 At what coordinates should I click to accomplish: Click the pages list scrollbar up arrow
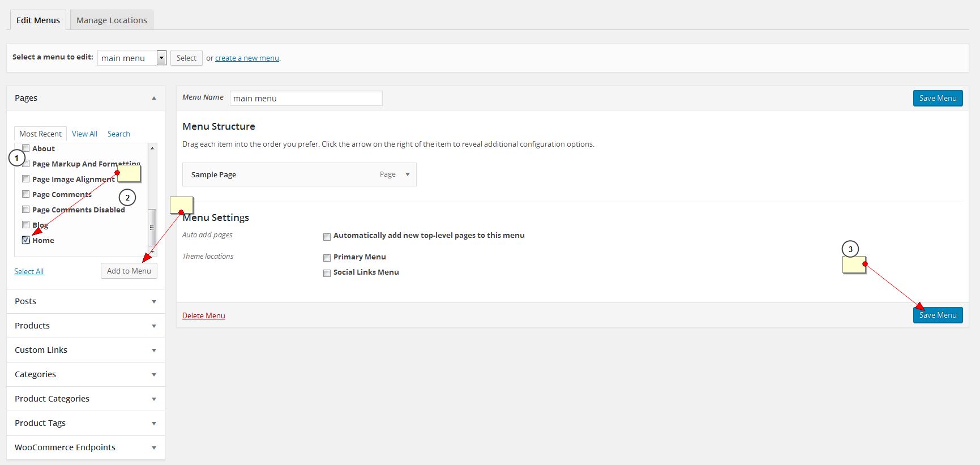coord(152,148)
